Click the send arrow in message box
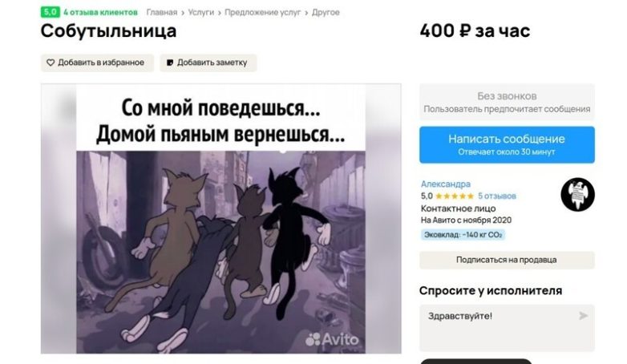This screenshot has width=627, height=364. [584, 316]
